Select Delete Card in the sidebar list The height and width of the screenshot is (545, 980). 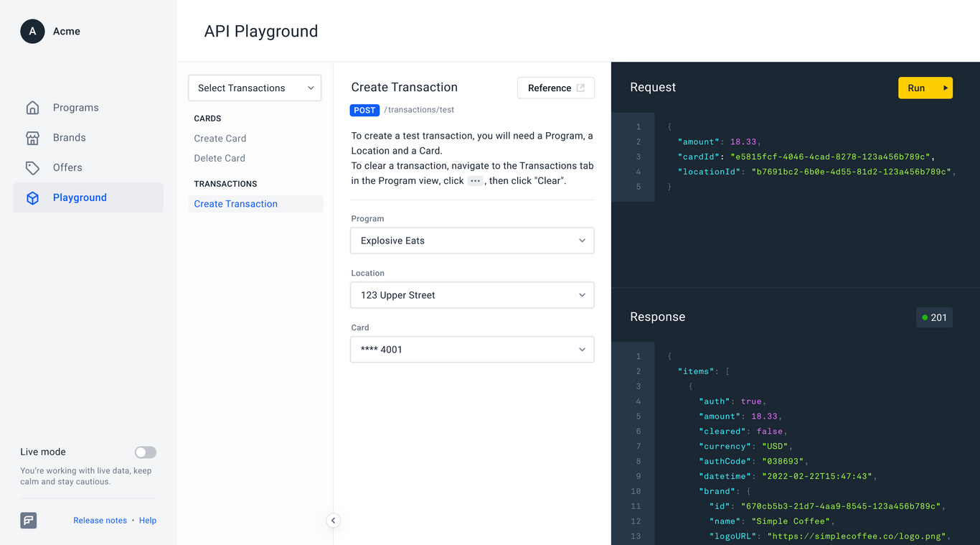click(x=219, y=158)
